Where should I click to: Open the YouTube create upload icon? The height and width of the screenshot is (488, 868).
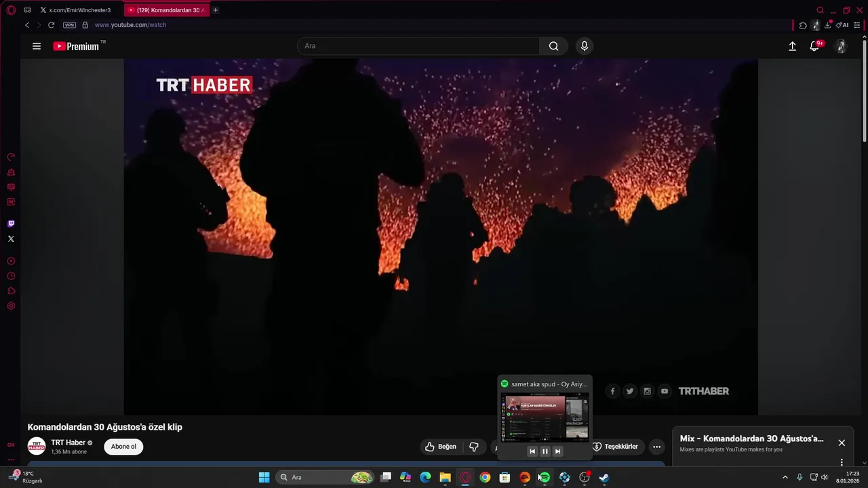(792, 46)
